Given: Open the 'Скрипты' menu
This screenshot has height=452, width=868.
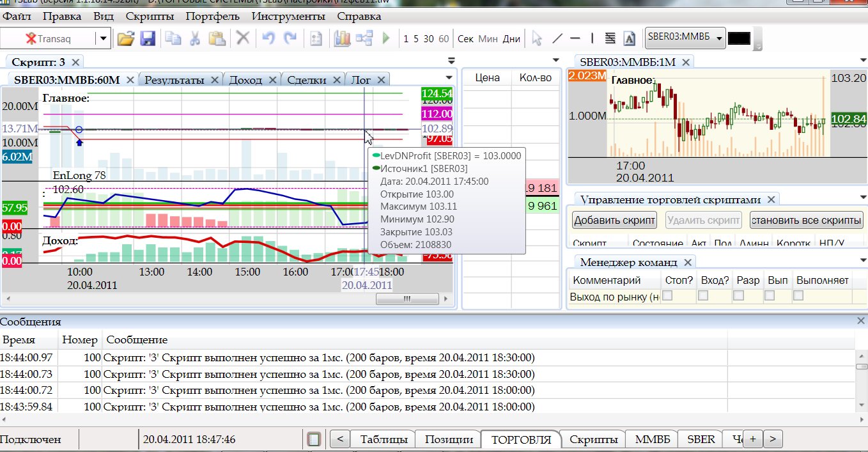Looking at the screenshot, I should (x=149, y=17).
